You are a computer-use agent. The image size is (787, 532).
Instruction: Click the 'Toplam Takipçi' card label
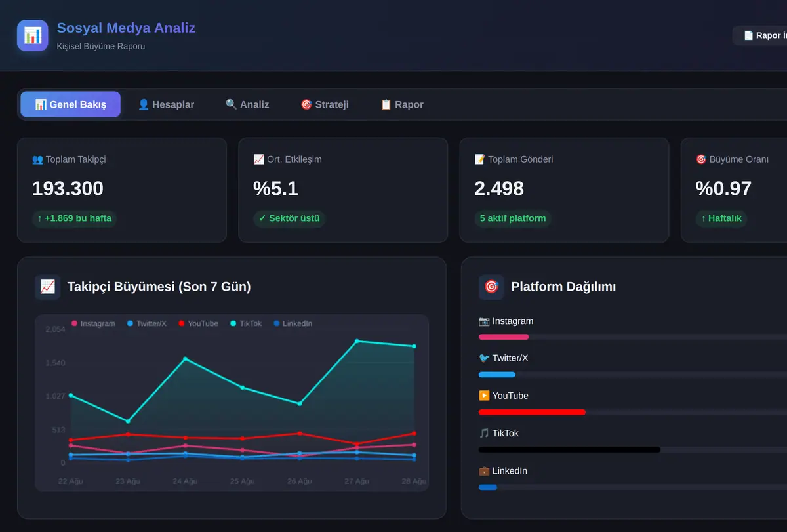tap(69, 159)
